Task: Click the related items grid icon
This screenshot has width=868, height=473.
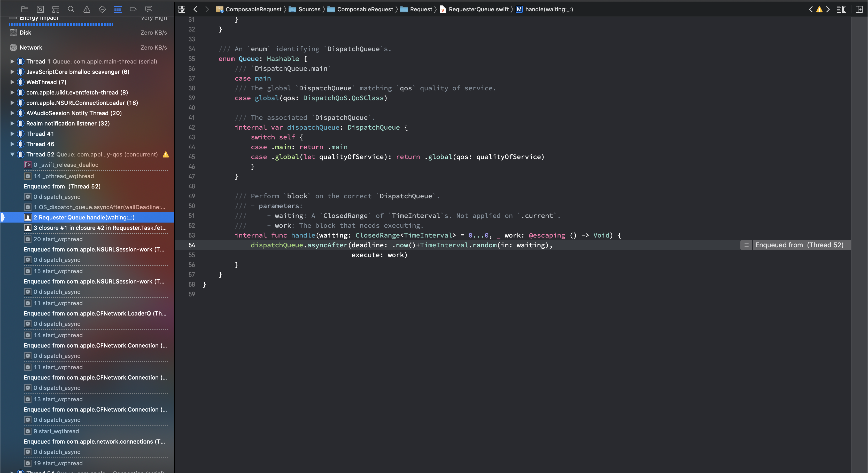Action: pos(182,9)
